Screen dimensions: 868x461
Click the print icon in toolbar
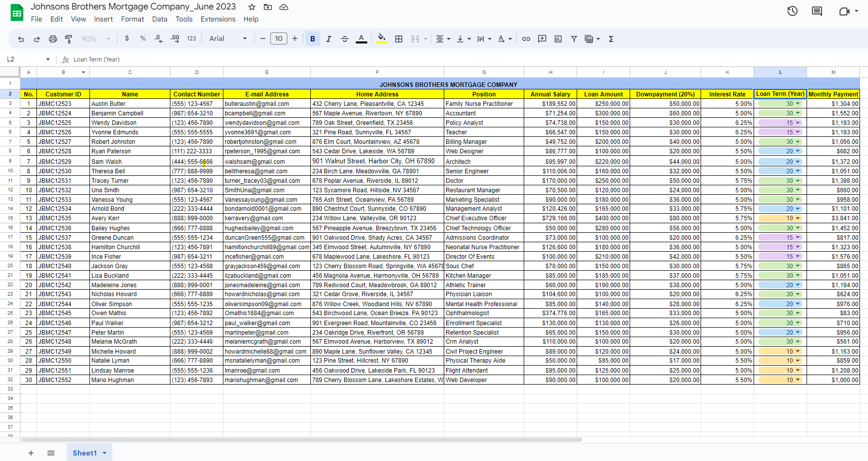[x=53, y=39]
